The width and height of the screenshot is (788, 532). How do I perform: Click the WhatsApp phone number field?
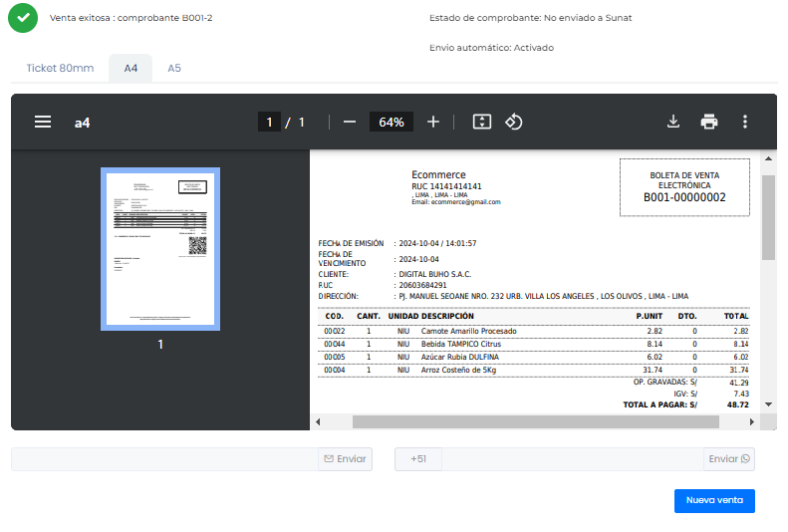click(x=573, y=459)
